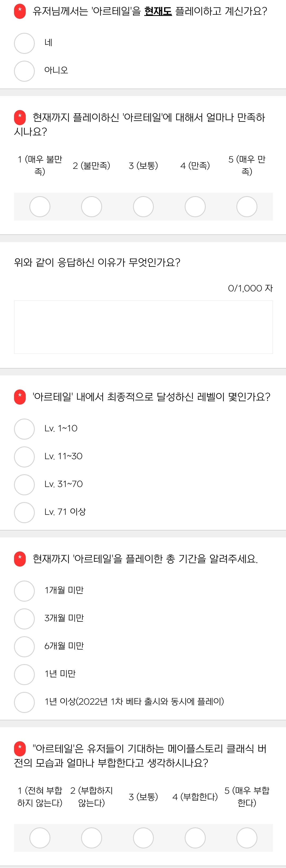Screen dimensions: 286x868
Task: Select '네' for currently playing question
Action: [x=24, y=43]
